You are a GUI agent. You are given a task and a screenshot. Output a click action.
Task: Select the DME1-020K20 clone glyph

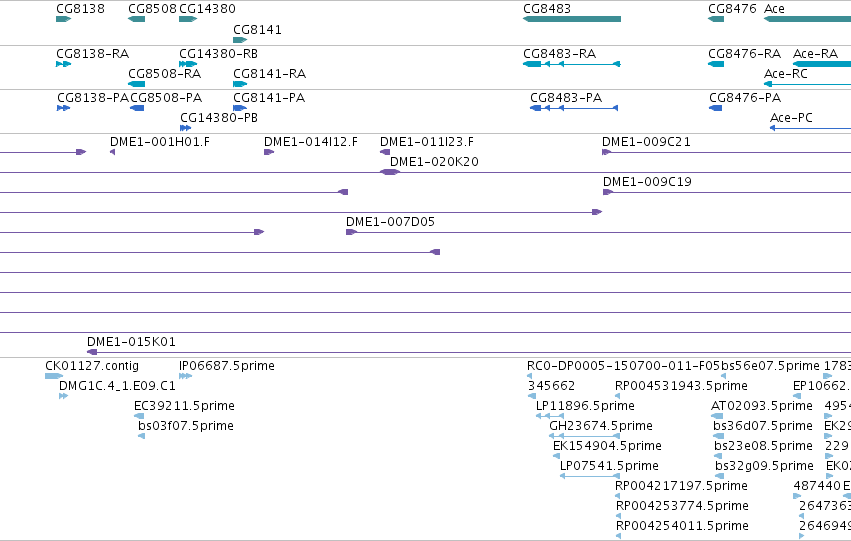coord(390,172)
